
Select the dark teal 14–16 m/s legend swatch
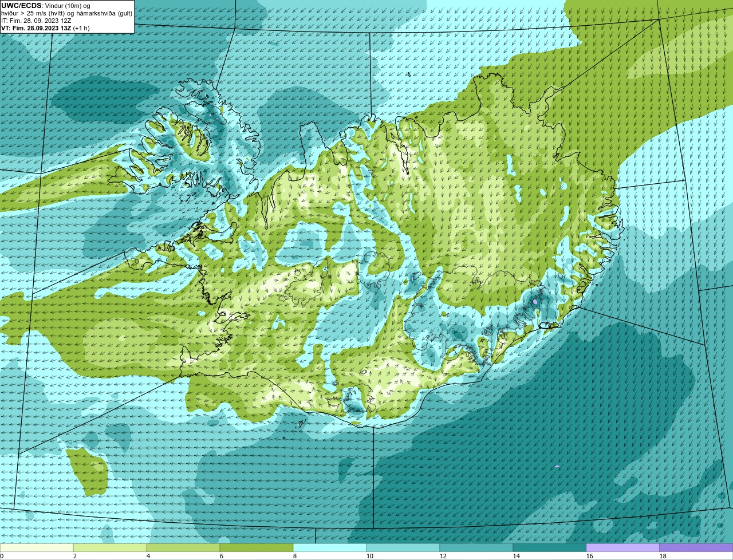tap(550, 547)
